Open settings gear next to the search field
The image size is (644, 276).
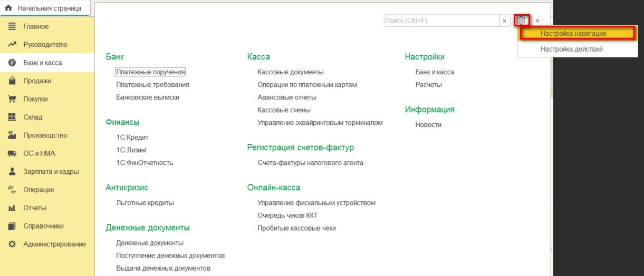(521, 21)
